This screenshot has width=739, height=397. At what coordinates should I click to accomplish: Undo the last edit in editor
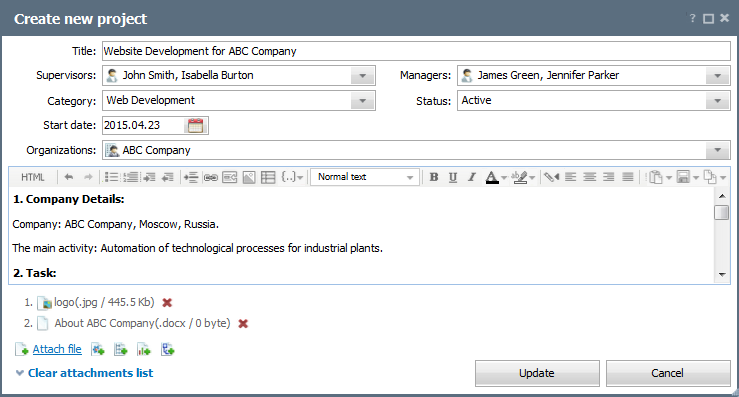pos(69,177)
